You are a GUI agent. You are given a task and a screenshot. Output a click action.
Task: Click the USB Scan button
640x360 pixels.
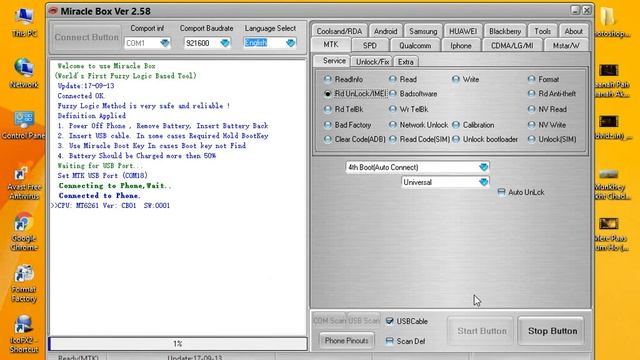(x=364, y=321)
